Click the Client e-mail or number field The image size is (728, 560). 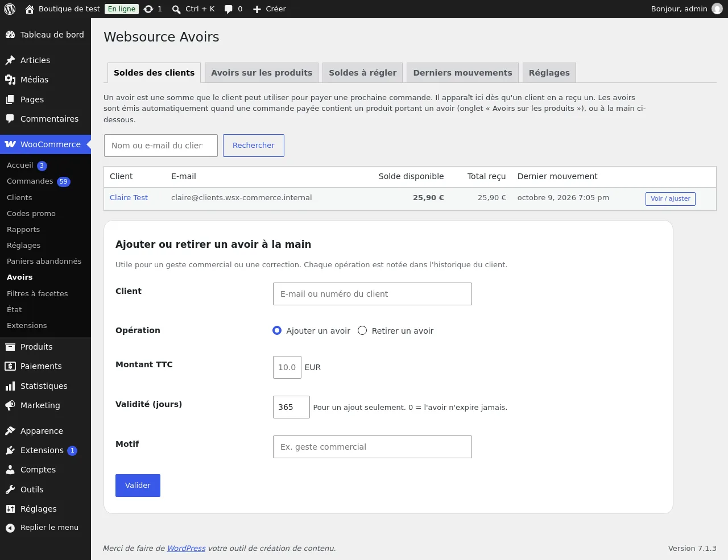pos(373,294)
